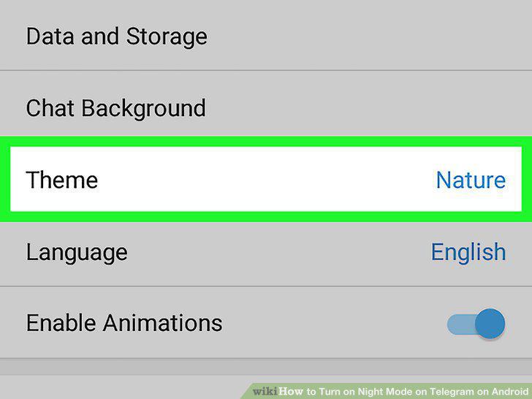Select the word "Background" in second row

(143, 109)
